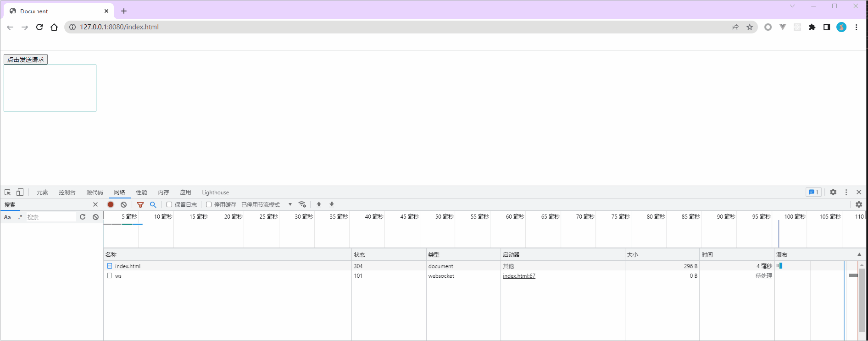The width and height of the screenshot is (868, 341).
Task: Reload the page with refresh icon
Action: pos(39,27)
